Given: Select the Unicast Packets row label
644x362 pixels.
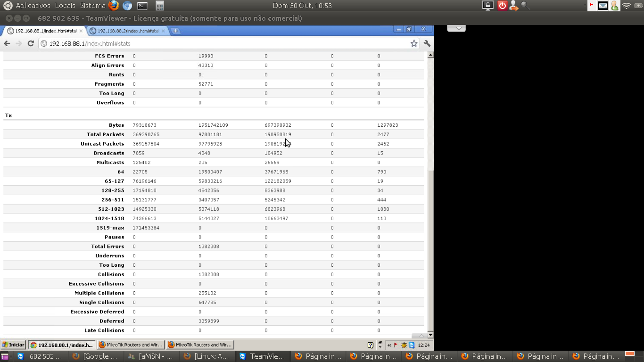Looking at the screenshot, I should pyautogui.click(x=102, y=144).
